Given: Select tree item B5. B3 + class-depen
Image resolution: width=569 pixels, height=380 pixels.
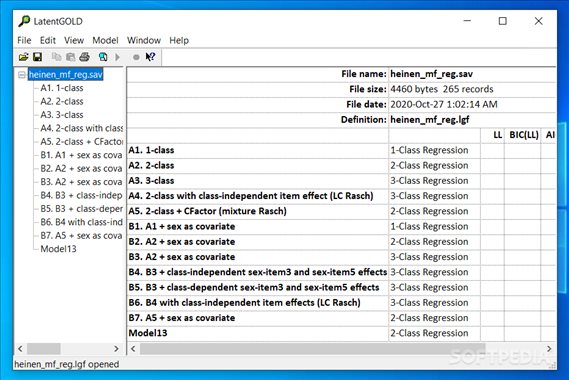Looking at the screenshot, I should coord(82,209).
